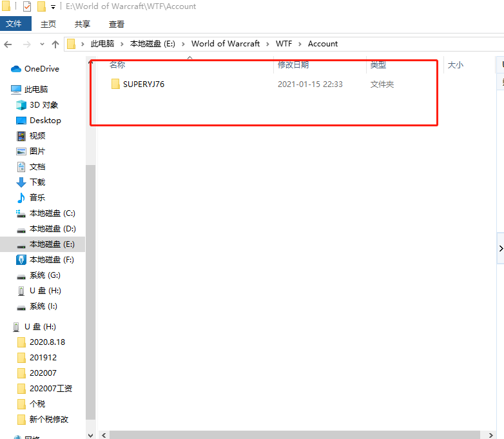Click the 本地磁盘 (F:) drive icon

(x=21, y=260)
